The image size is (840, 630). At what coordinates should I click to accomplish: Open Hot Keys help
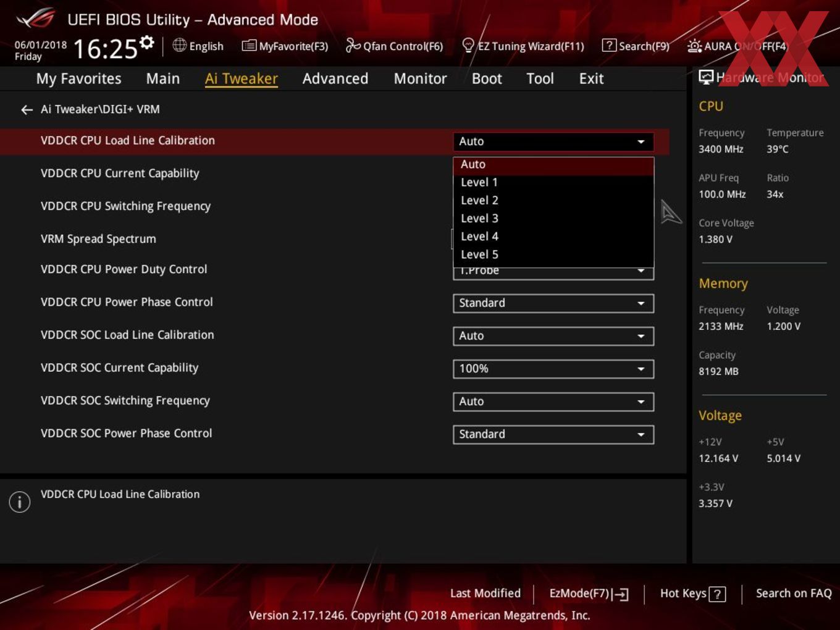point(692,594)
